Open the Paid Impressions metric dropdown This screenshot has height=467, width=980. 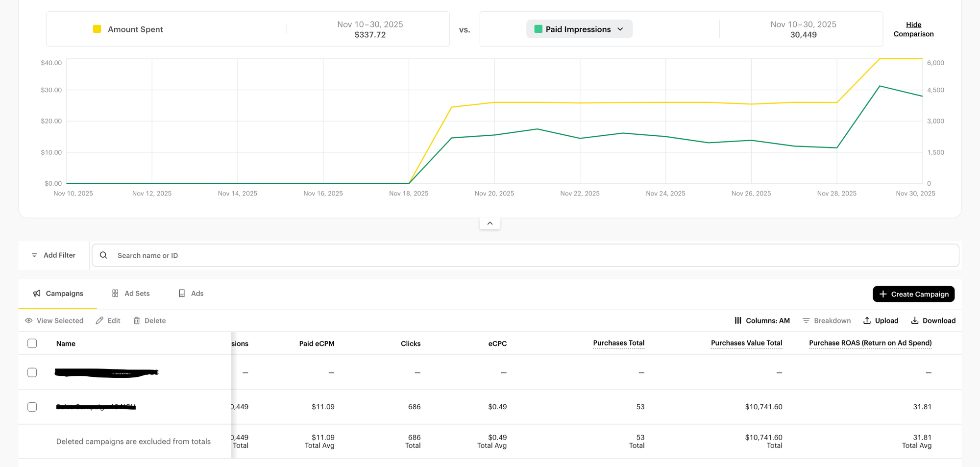[579, 29]
